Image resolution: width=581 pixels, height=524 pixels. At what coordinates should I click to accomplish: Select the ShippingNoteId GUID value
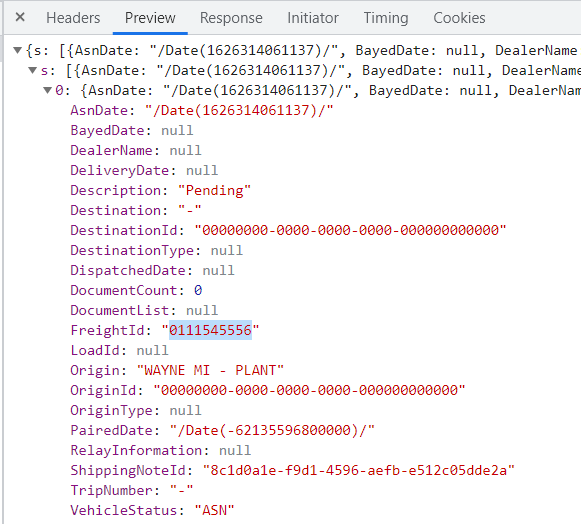coord(359,470)
